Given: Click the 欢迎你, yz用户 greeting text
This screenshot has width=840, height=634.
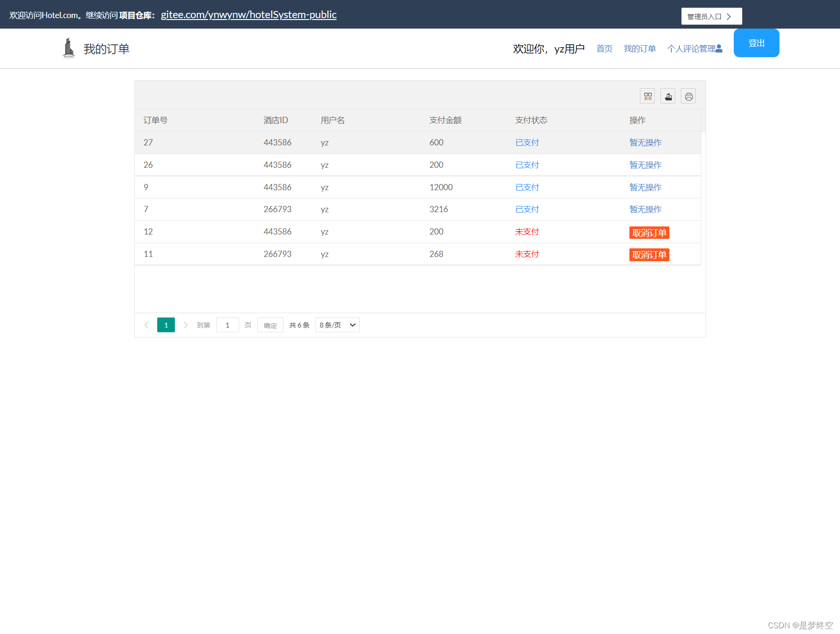Looking at the screenshot, I should [548, 49].
